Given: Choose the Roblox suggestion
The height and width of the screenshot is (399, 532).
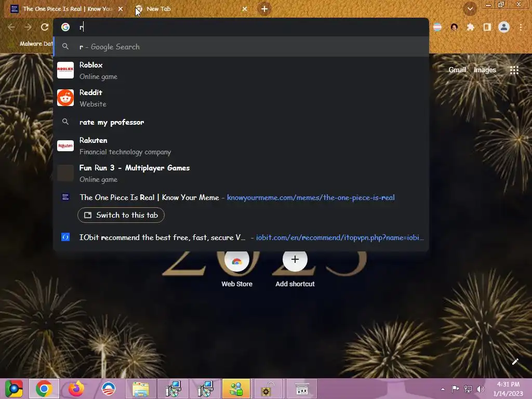Looking at the screenshot, I should pyautogui.click(x=241, y=70).
